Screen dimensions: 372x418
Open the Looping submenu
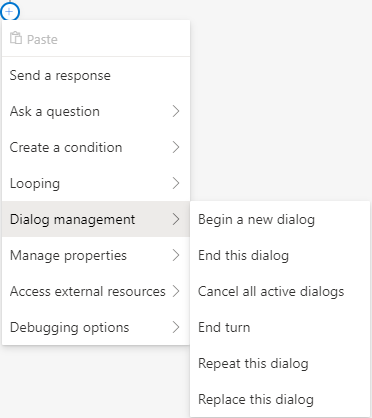pyautogui.click(x=96, y=183)
